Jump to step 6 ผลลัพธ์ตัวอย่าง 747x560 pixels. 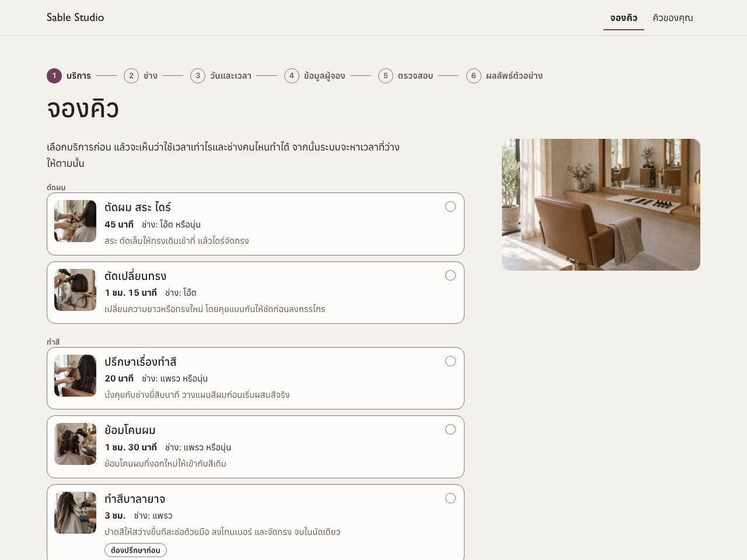click(x=504, y=76)
